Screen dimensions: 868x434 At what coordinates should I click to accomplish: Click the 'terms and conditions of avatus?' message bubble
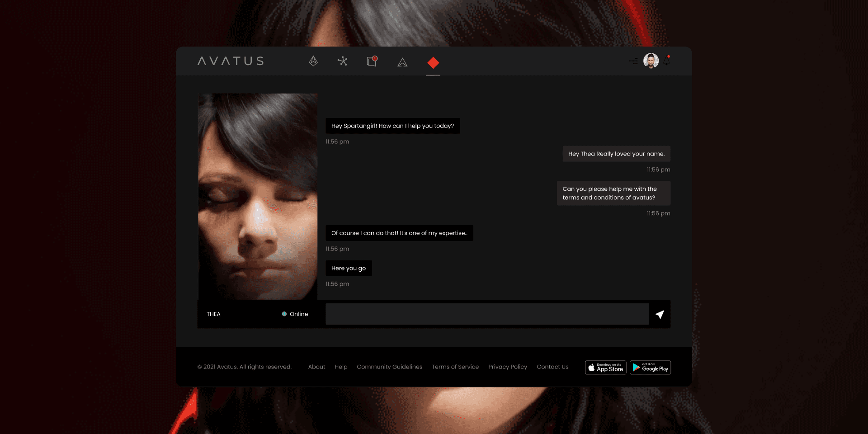(x=613, y=193)
